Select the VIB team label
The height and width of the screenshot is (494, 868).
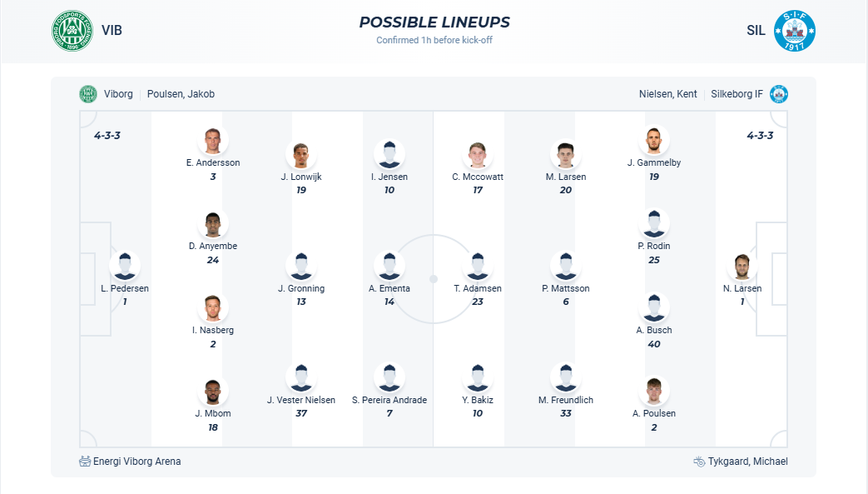(x=112, y=29)
